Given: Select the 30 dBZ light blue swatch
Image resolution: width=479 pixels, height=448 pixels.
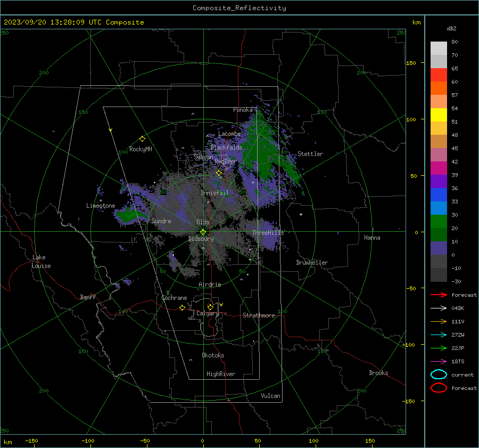Looking at the screenshot, I should tap(439, 208).
